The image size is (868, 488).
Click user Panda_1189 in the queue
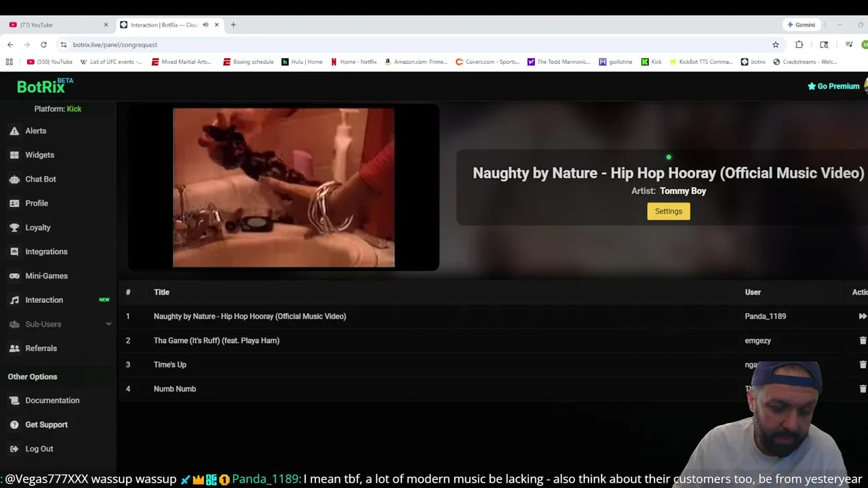(x=765, y=317)
